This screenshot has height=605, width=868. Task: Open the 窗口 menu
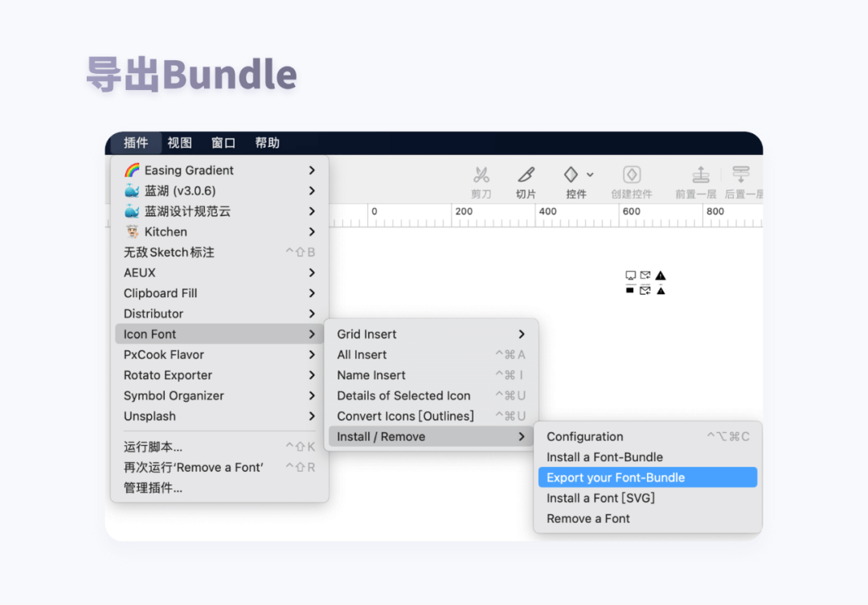pyautogui.click(x=223, y=143)
